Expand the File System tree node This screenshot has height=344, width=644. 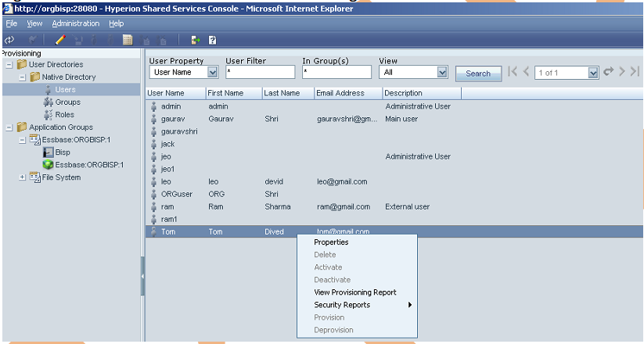pyautogui.click(x=22, y=177)
